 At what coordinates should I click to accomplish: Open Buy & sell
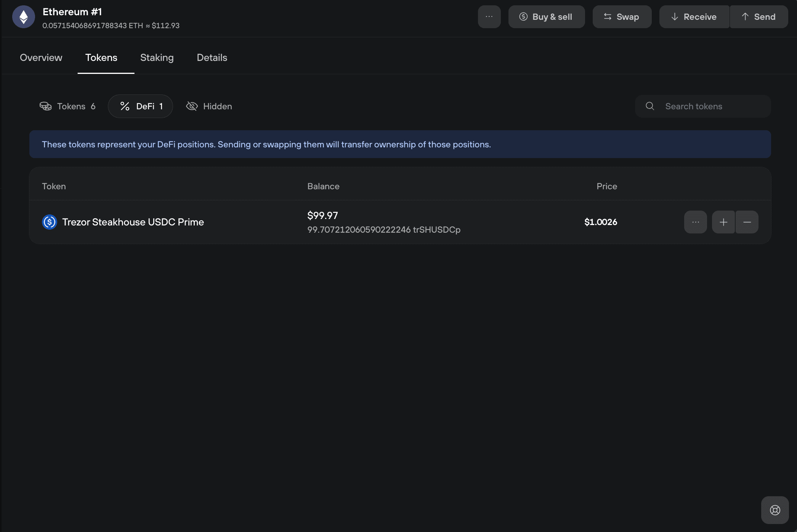point(546,17)
